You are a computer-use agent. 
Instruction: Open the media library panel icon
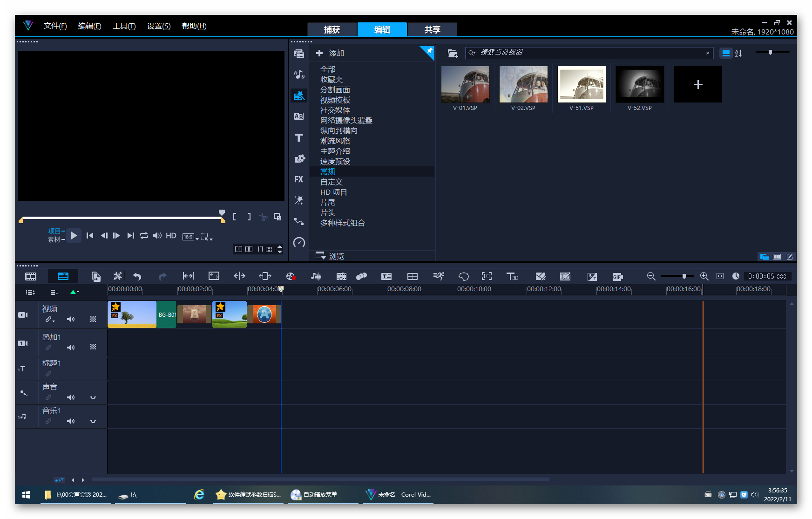(x=299, y=53)
